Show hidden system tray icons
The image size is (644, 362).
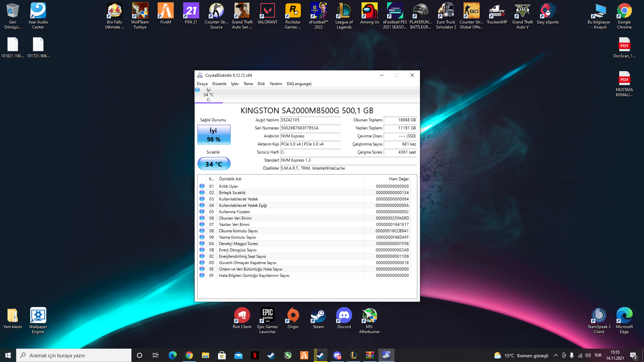[556, 355]
